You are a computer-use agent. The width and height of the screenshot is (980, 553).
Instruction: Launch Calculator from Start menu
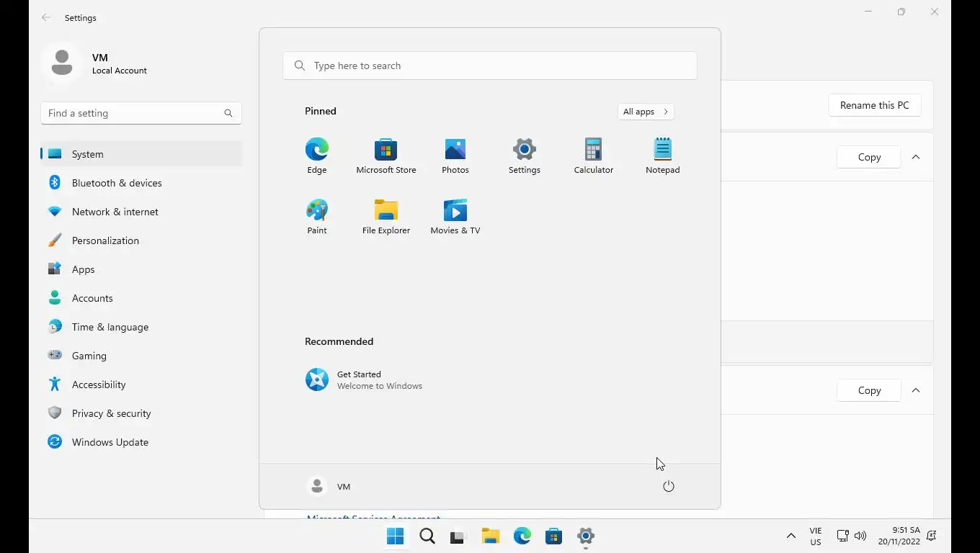pos(594,156)
